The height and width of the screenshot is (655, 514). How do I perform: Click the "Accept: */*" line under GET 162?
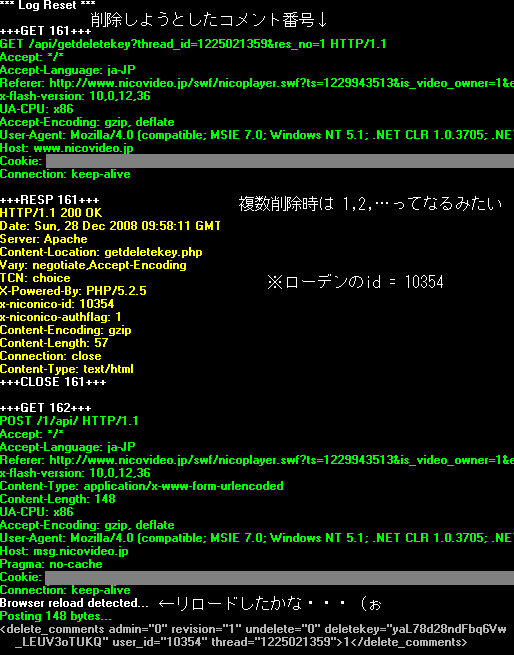pos(32,434)
